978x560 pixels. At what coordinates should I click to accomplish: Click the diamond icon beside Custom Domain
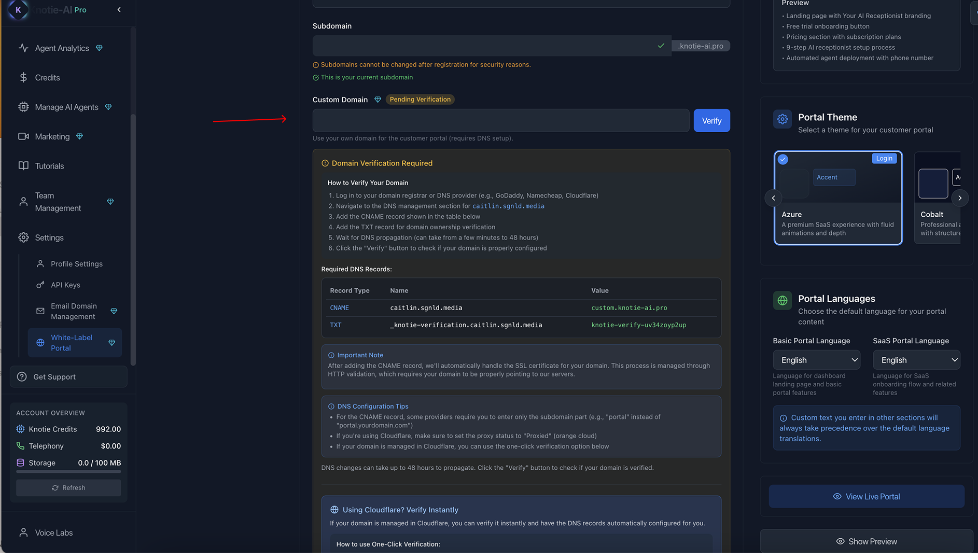coord(378,100)
